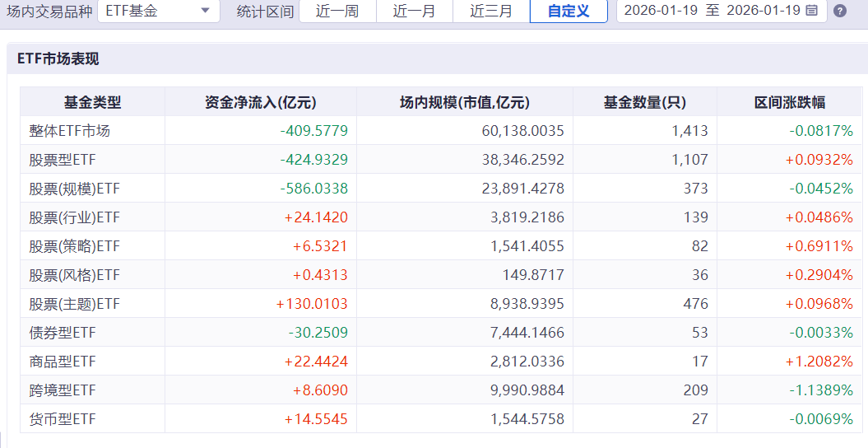Click net inflow value +14.5545
Image resolution: width=868 pixels, height=448 pixels.
tap(316, 418)
